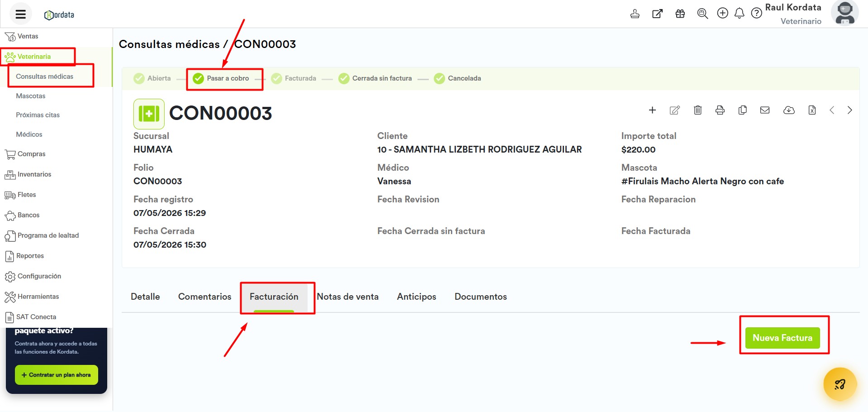Go to next record arrow
Viewport: 868px width, 412px height.
849,110
